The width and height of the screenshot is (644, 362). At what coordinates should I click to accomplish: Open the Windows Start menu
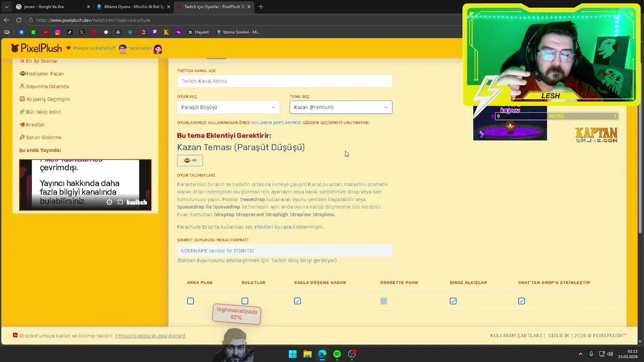coord(292,354)
